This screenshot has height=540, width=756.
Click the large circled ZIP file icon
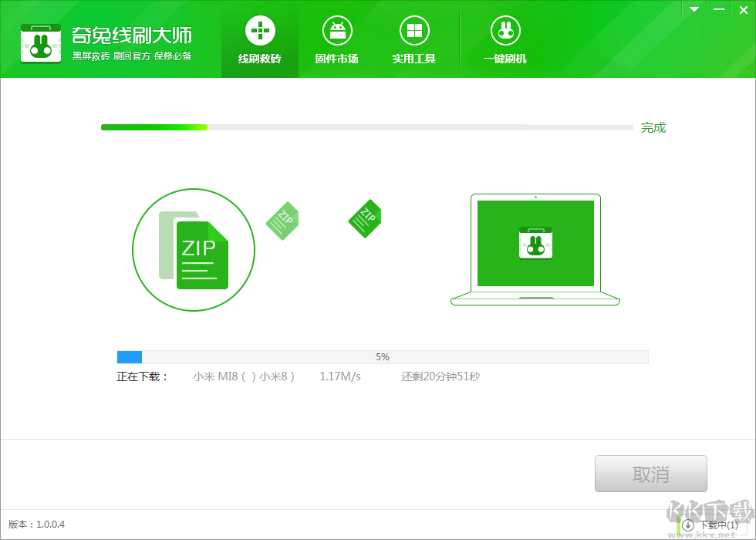point(194,250)
